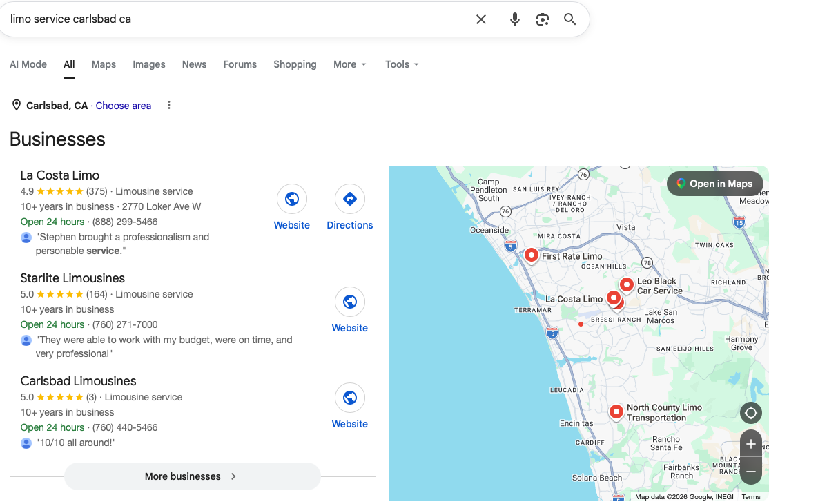The image size is (818, 504).
Task: Switch to the Images tab
Action: click(x=148, y=64)
